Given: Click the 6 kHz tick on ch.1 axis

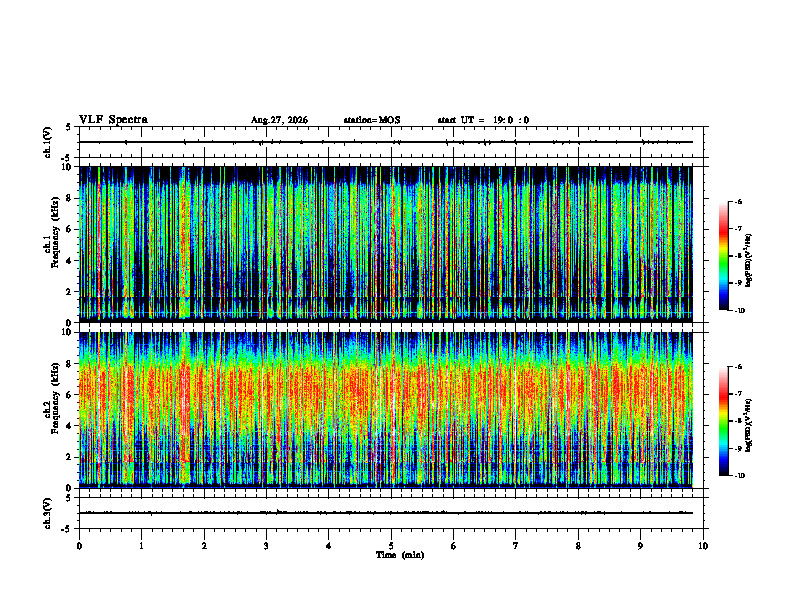Looking at the screenshot, I should point(71,229).
